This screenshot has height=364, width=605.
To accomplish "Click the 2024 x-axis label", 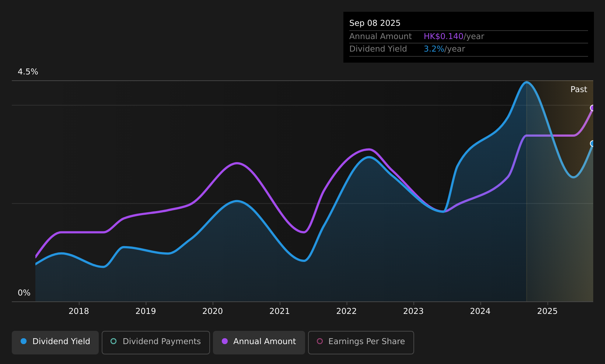I will point(480,311).
